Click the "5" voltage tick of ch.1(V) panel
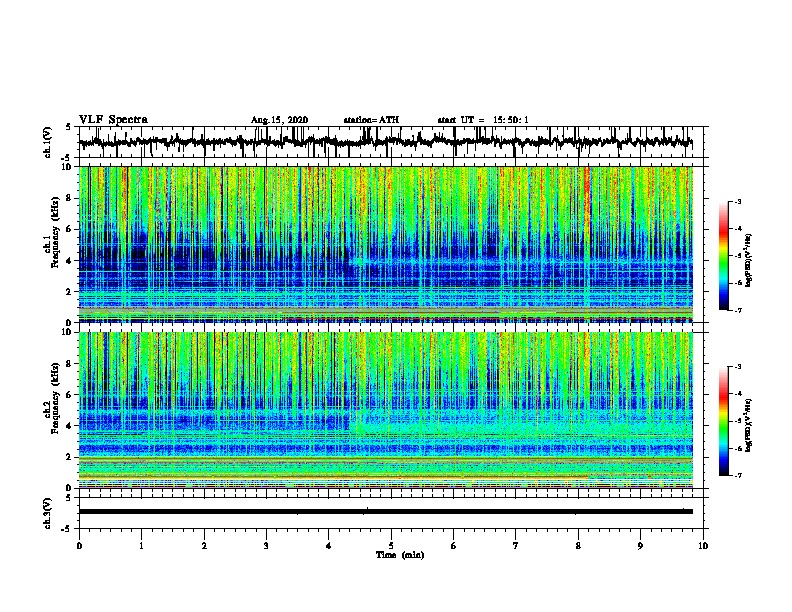The image size is (792, 612). pyautogui.click(x=68, y=127)
